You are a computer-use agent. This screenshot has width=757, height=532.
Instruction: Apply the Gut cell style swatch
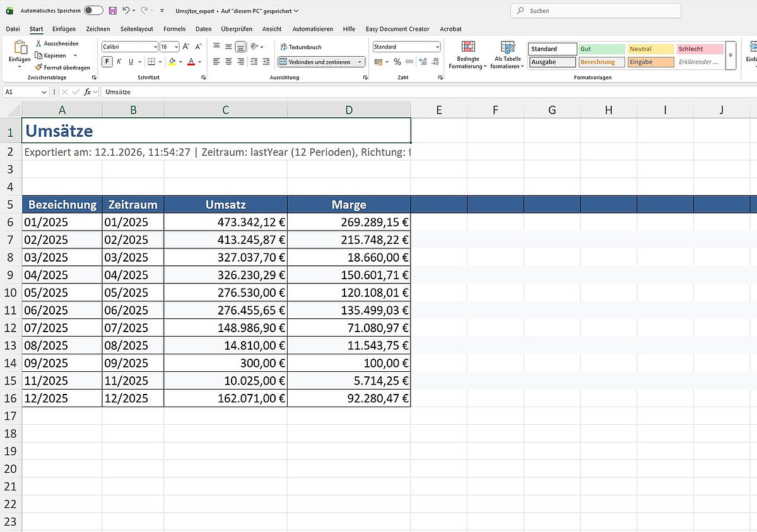click(601, 49)
